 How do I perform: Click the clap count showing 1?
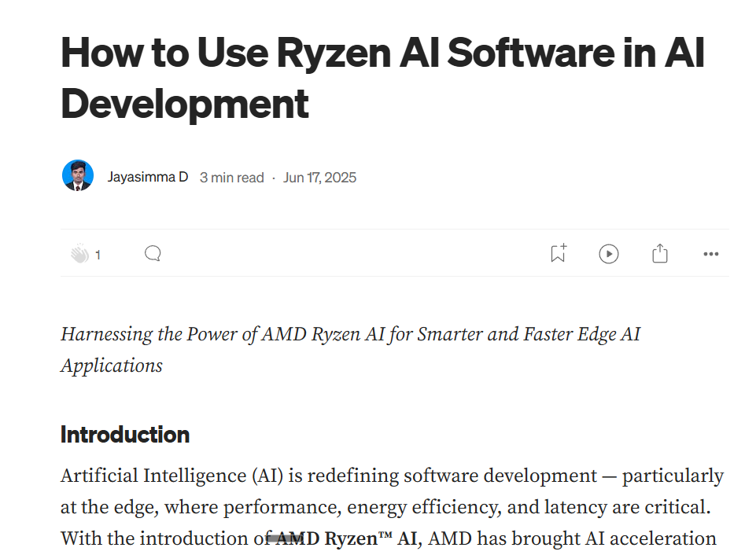(x=98, y=254)
